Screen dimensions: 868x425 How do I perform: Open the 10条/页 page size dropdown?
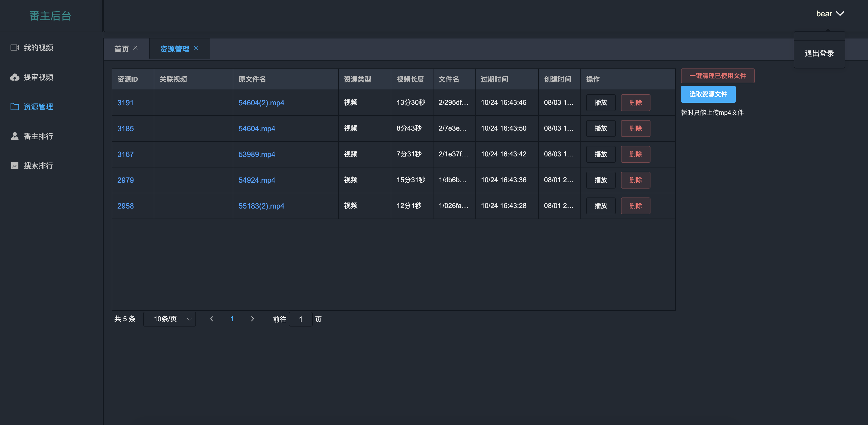170,319
